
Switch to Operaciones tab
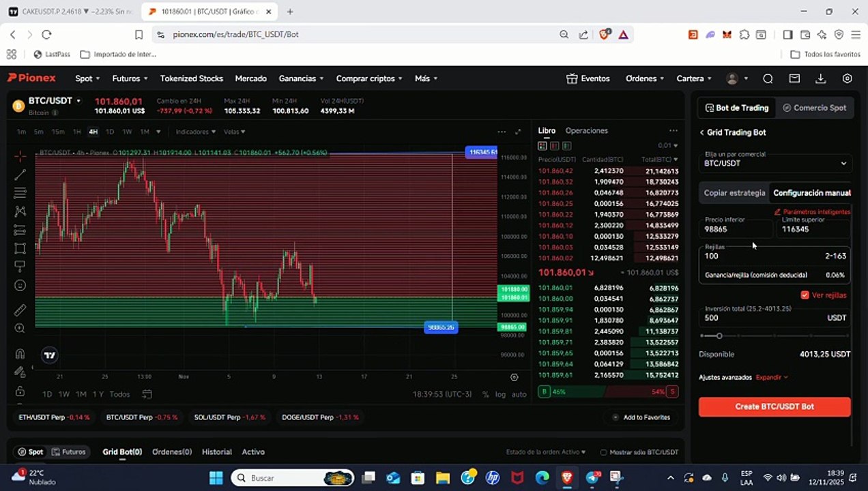click(586, 130)
